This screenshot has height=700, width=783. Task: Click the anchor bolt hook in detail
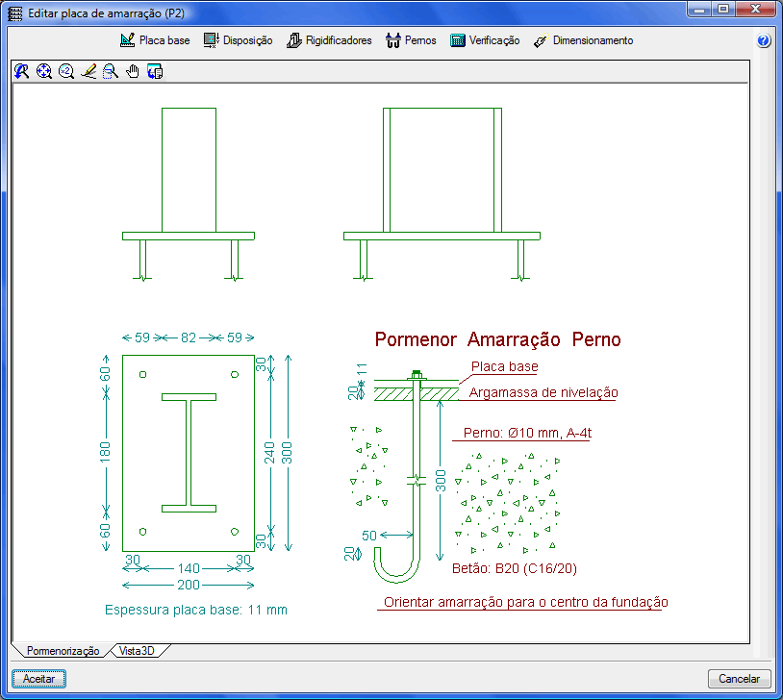[x=397, y=566]
